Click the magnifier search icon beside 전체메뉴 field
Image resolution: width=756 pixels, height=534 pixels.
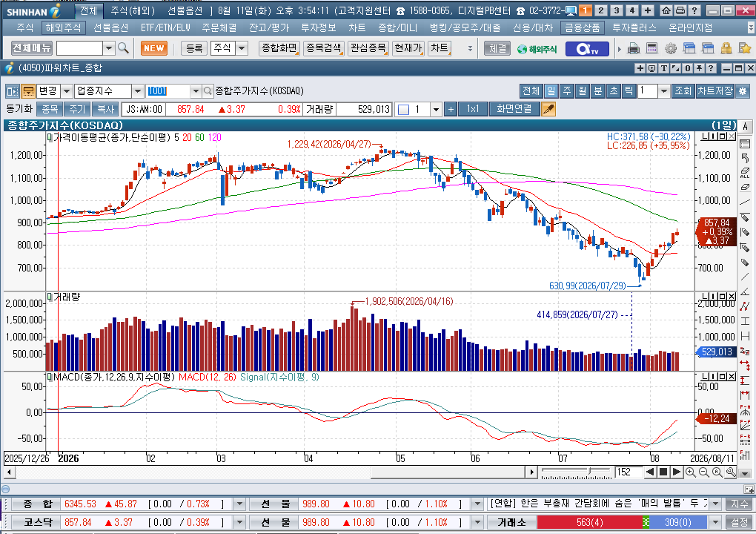124,48
